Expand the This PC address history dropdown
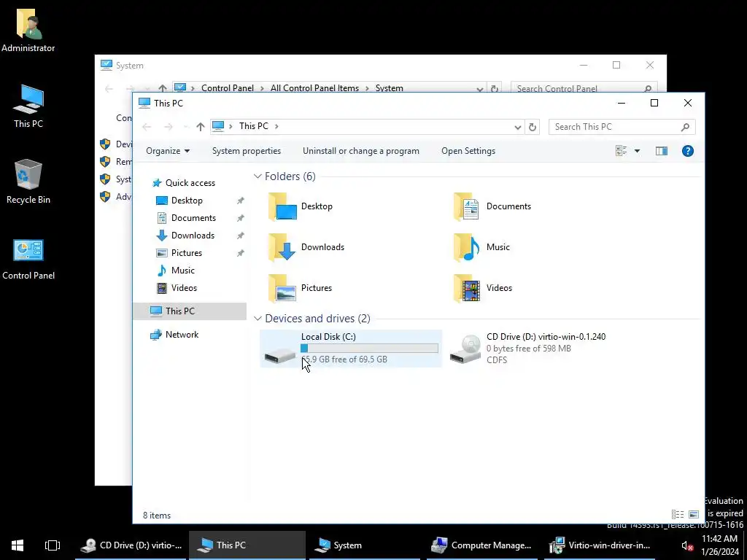The image size is (747, 560). [x=518, y=127]
